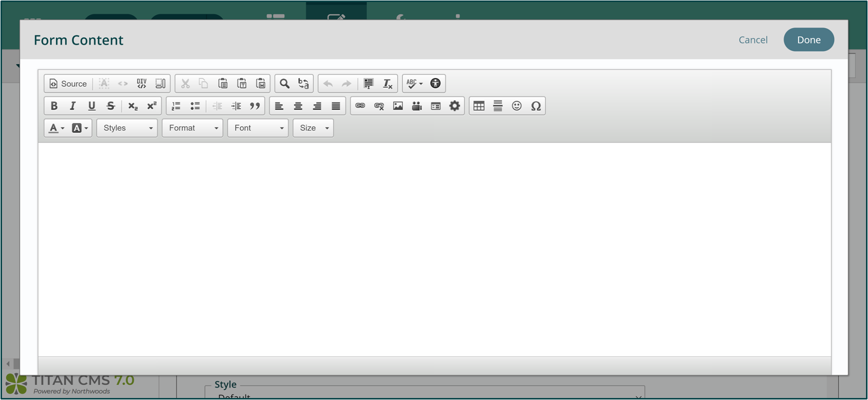Click the Insert Link icon

click(360, 106)
